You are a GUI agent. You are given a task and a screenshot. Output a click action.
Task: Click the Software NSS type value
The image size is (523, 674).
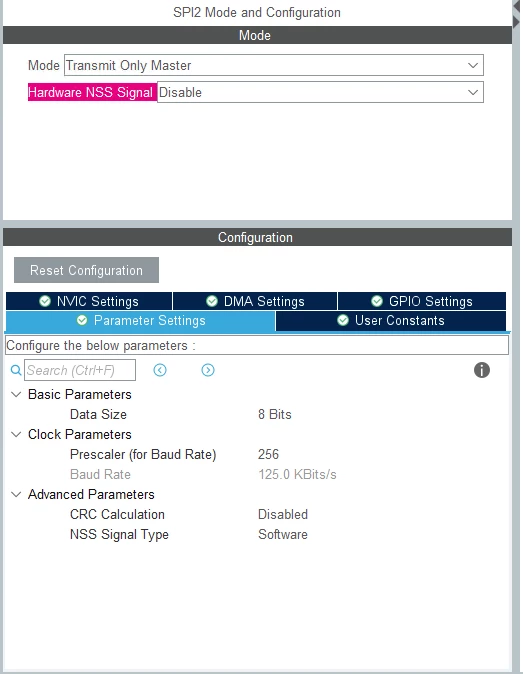tap(283, 535)
